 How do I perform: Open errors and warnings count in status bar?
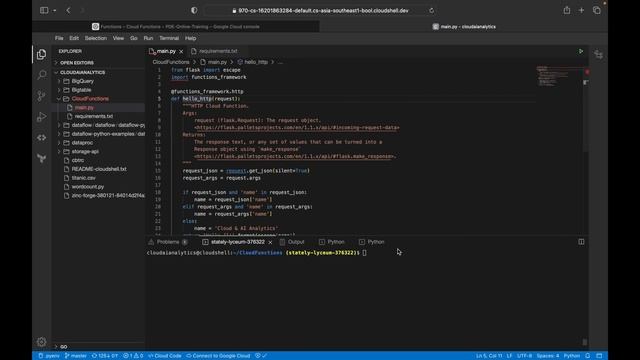(x=133, y=356)
